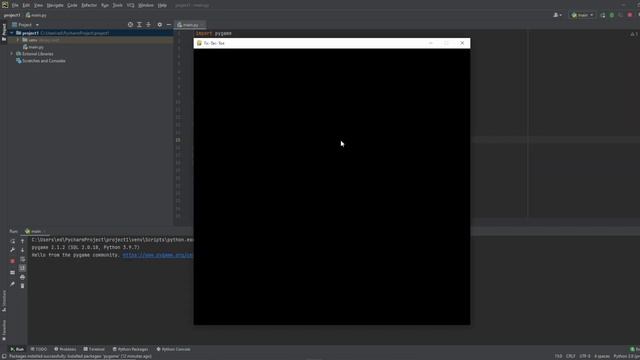
Task: Click Collapse All icon in Project panel
Action: 148,25
